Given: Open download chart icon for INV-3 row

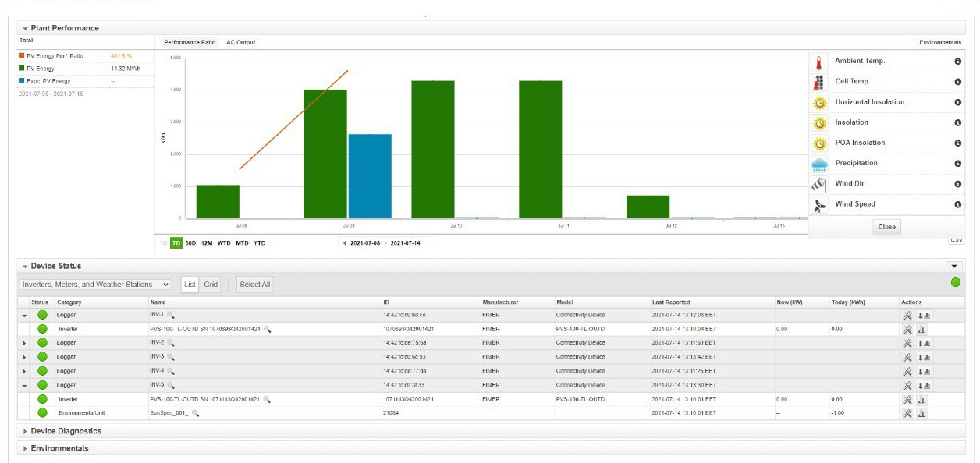Looking at the screenshot, I should tap(925, 357).
